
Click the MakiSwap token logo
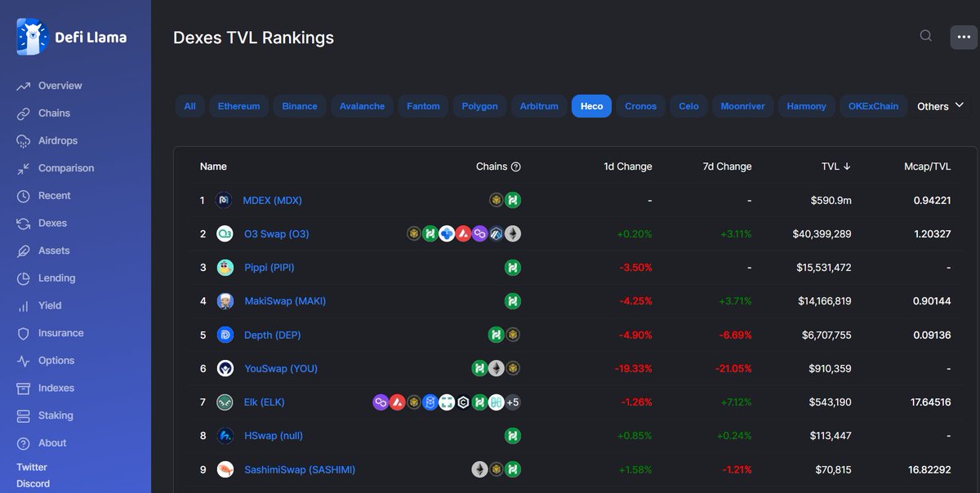pos(225,301)
